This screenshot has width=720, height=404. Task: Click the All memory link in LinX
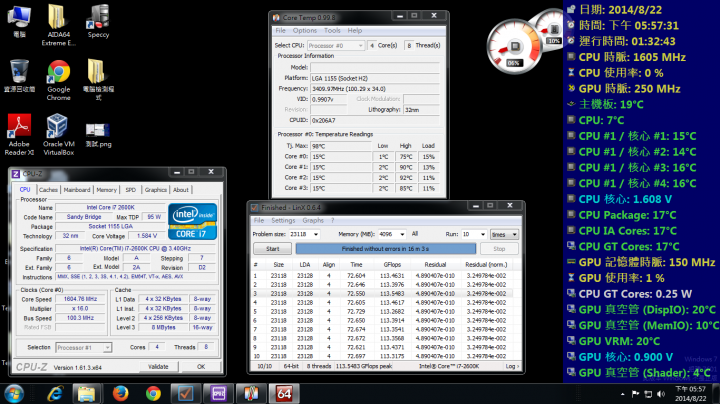point(415,234)
